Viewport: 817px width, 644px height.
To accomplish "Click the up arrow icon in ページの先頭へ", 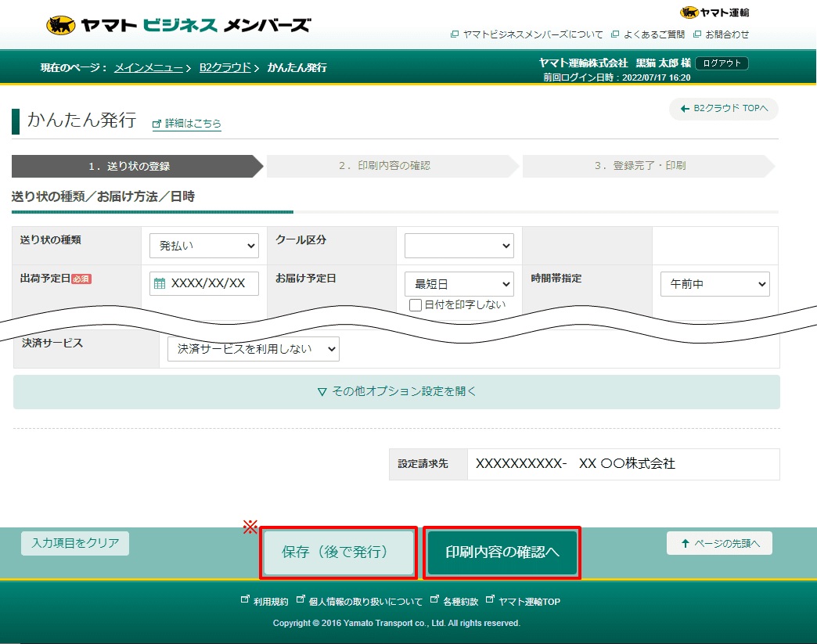I will click(686, 543).
